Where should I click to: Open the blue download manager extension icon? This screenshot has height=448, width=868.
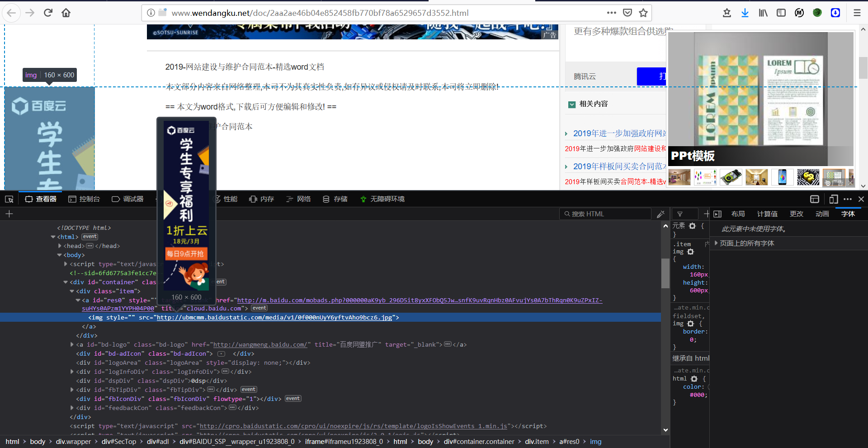(x=835, y=13)
